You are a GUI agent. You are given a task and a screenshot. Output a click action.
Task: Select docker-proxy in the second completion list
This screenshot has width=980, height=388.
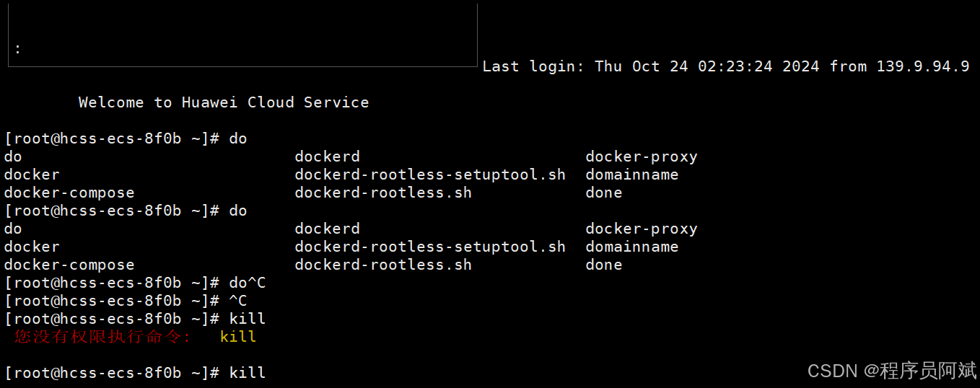(x=641, y=229)
